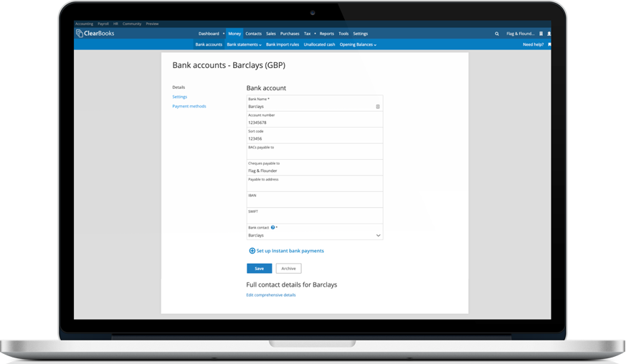Switch to the HR product link

tap(115, 24)
